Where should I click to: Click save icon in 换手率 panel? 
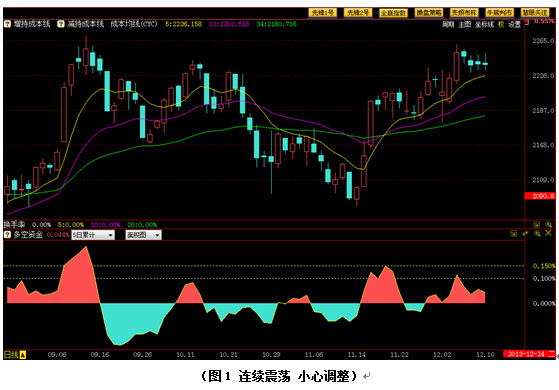coord(537,225)
